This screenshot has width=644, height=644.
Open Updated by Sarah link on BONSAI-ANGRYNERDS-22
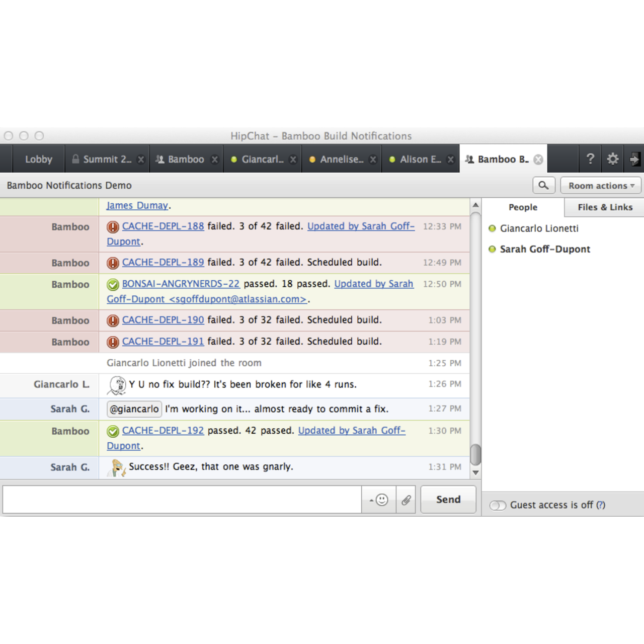pyautogui.click(x=374, y=284)
